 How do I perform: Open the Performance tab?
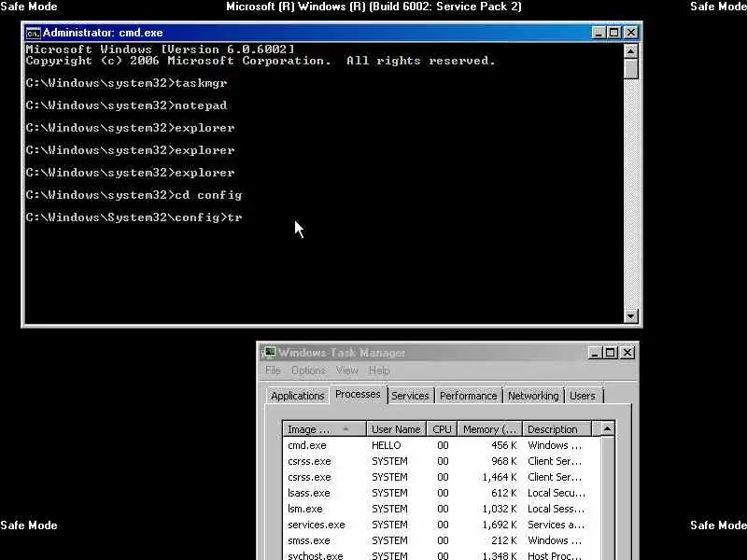469,396
